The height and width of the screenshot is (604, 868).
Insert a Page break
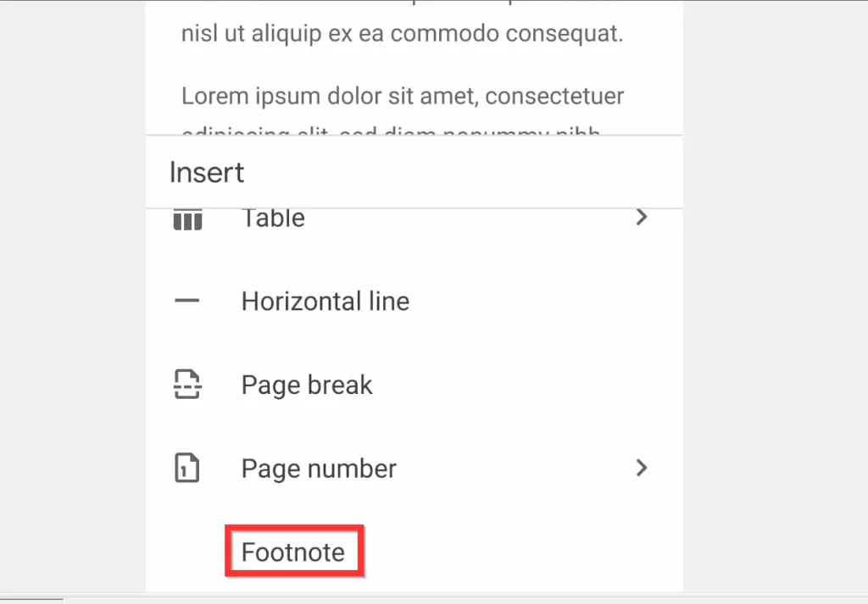(307, 384)
